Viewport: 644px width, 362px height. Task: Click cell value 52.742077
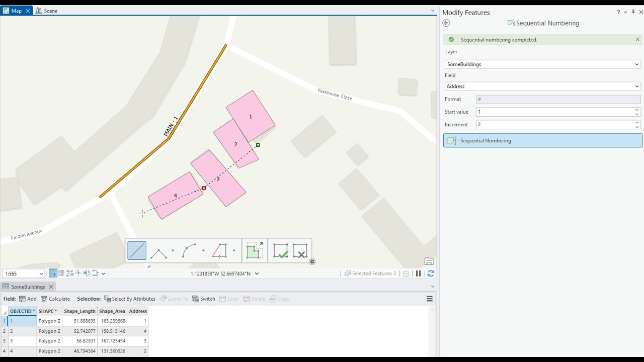(79, 331)
